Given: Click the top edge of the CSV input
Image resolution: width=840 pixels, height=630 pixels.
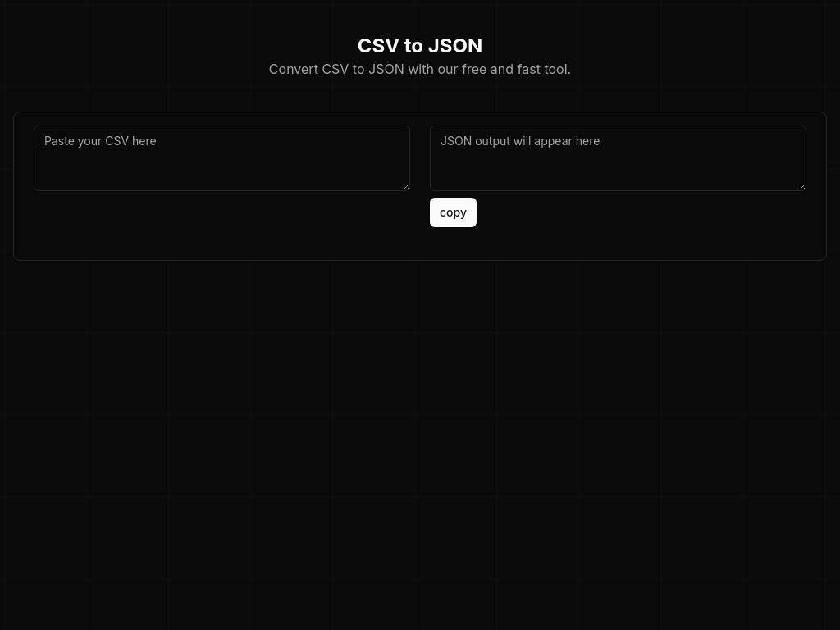Looking at the screenshot, I should pos(221,126).
